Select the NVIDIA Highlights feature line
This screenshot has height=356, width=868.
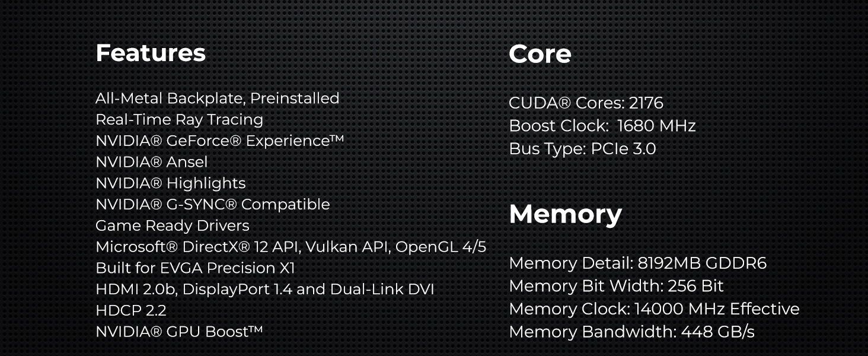tap(170, 183)
